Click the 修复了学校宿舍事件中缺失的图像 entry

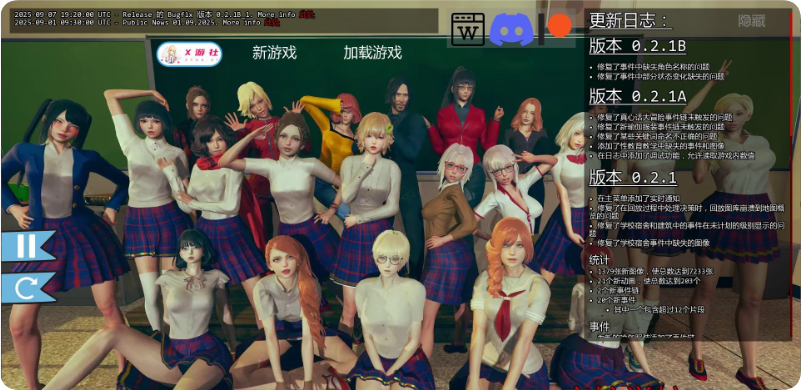[653, 243]
